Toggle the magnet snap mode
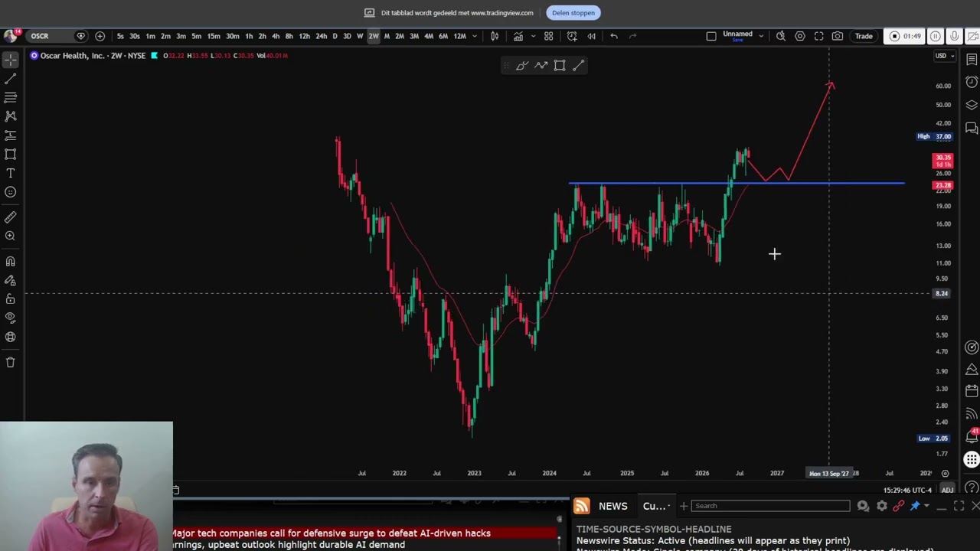980x551 pixels. tap(11, 261)
